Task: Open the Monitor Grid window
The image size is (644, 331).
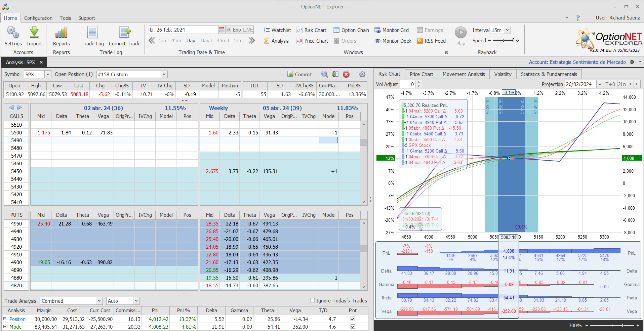Action: 392,30
